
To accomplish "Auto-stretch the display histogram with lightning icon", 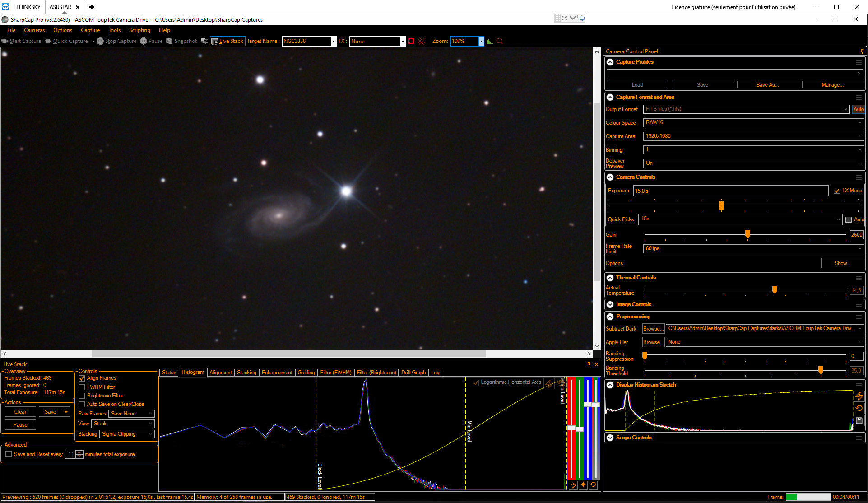I will pos(859,396).
